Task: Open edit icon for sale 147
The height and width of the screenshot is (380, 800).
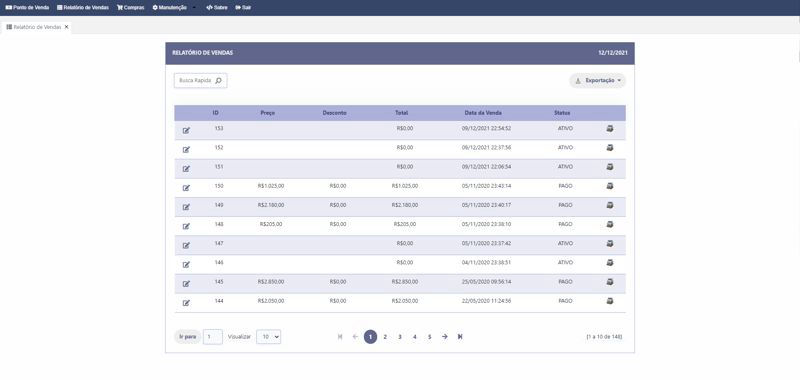Action: click(x=186, y=245)
